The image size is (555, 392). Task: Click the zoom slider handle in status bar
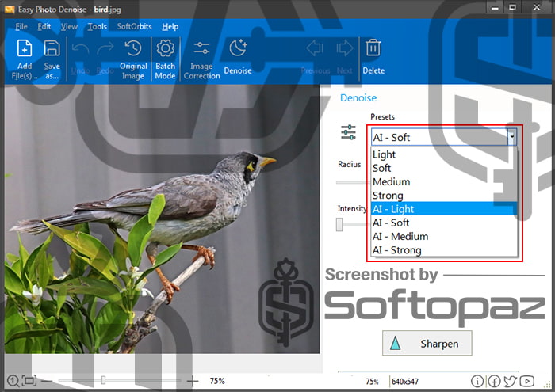point(103,380)
